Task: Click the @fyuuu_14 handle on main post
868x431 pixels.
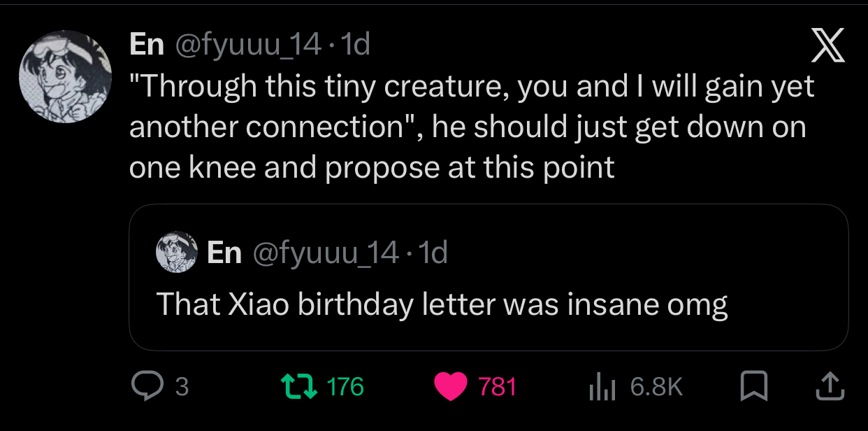Action: click(x=247, y=45)
